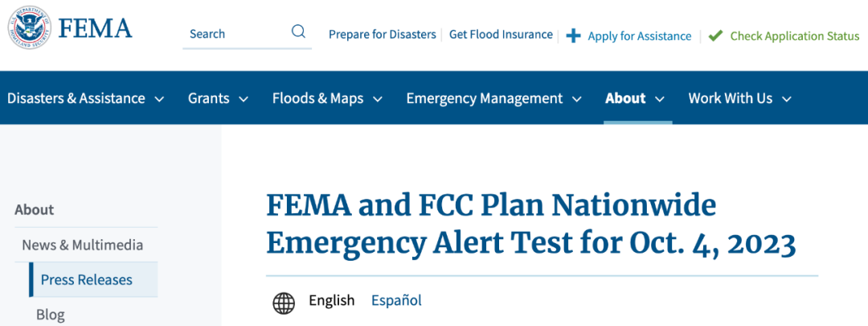The image size is (868, 326).
Task: Click the Check Application Status link
Action: [794, 35]
